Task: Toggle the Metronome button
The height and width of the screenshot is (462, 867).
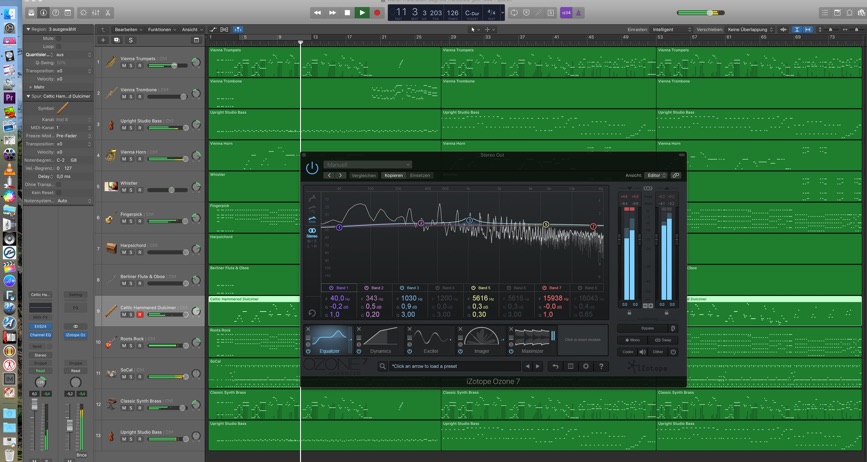Action: (x=578, y=12)
